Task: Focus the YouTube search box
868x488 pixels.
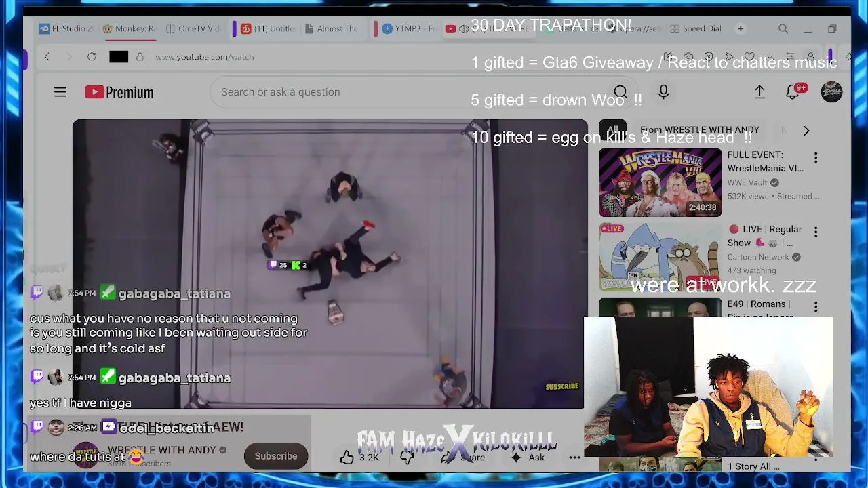Action: [407, 92]
